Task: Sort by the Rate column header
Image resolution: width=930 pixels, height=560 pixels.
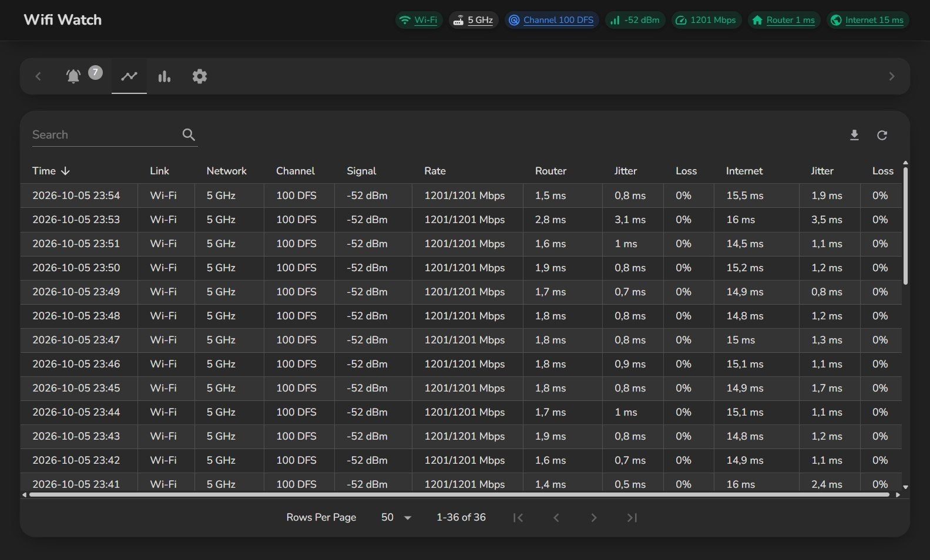Action: pos(435,171)
